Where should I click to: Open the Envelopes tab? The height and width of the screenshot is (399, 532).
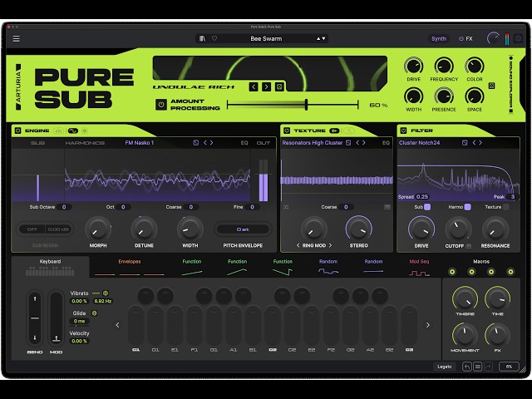[x=130, y=267]
